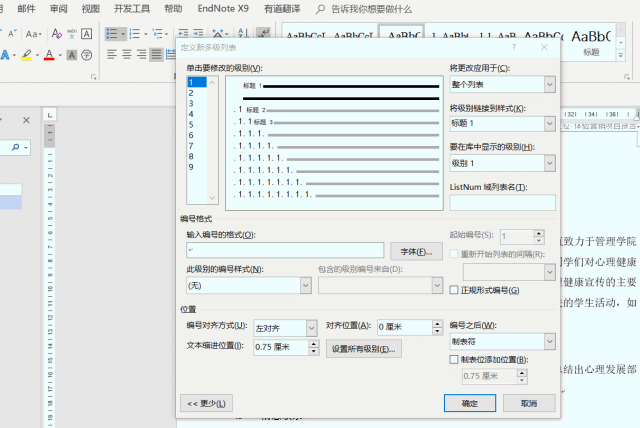Open the 视图 ribbon tab
Image resolution: width=640 pixels, height=428 pixels.
click(90, 9)
